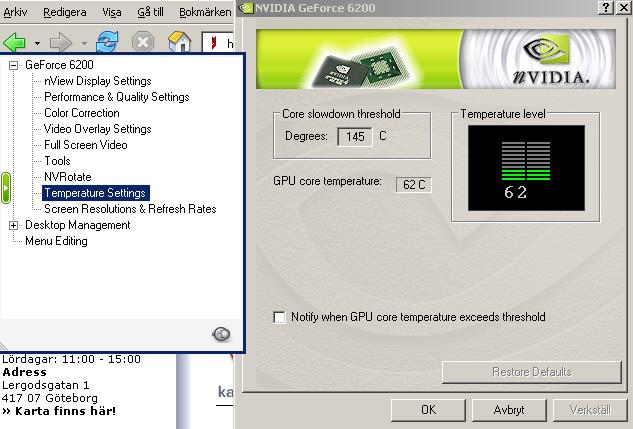
Task: Select Temperature Settings tree item
Action: click(95, 193)
